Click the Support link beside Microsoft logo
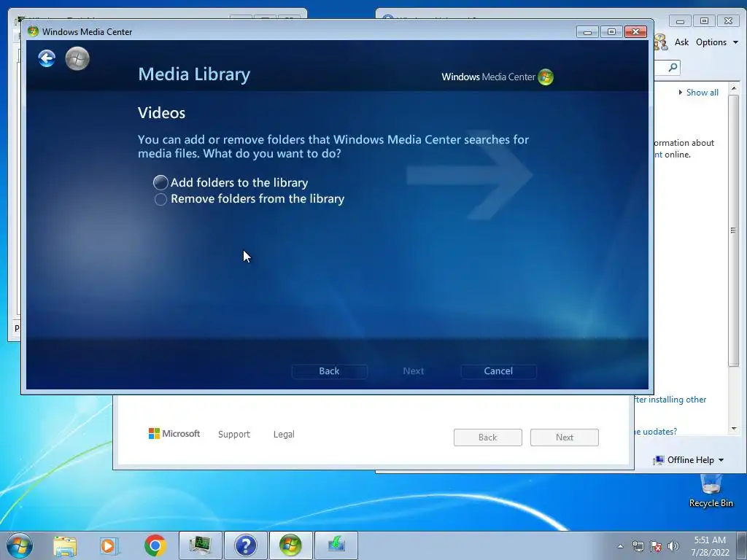Viewport: 747px width, 560px height. 234,435
